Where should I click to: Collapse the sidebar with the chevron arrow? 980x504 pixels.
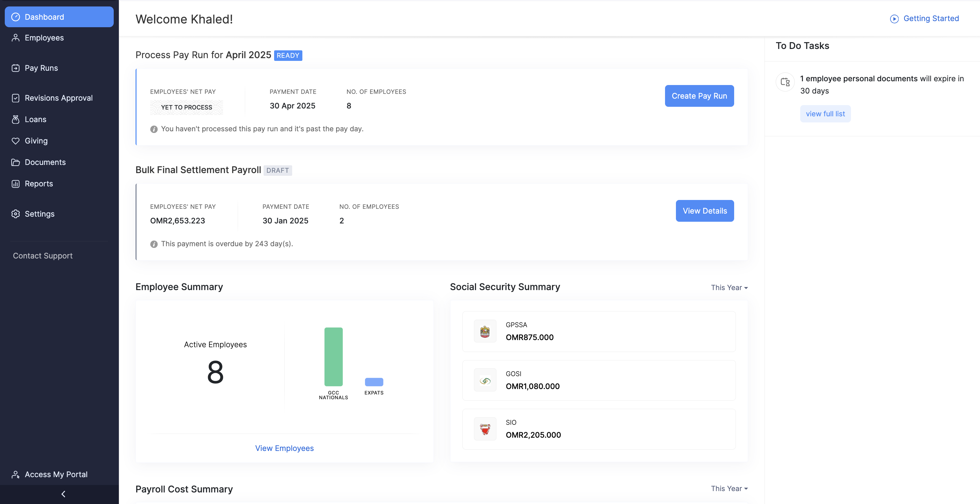tap(63, 494)
